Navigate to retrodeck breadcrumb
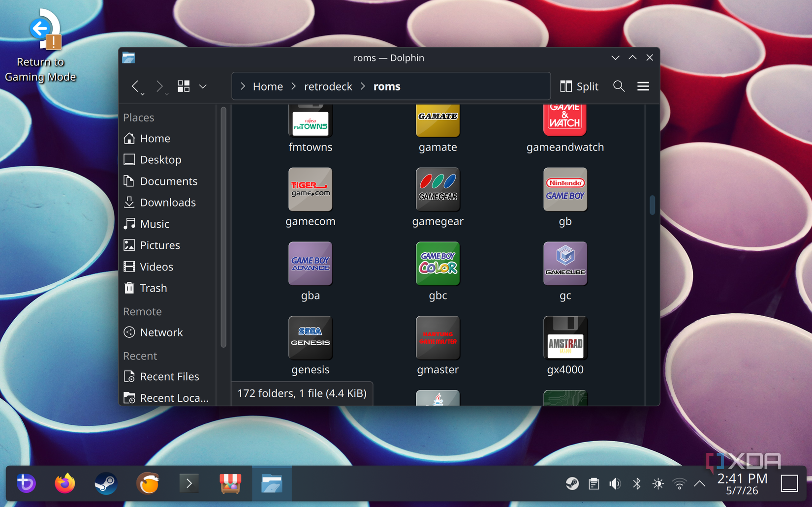Viewport: 812px width, 507px height. [328, 86]
